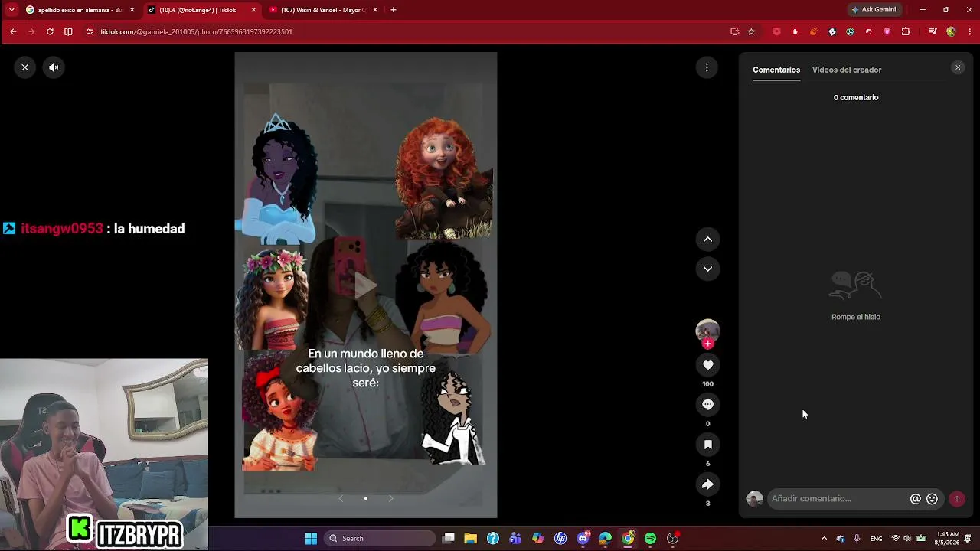
Task: Open Spotify from the taskbar
Action: [650, 538]
